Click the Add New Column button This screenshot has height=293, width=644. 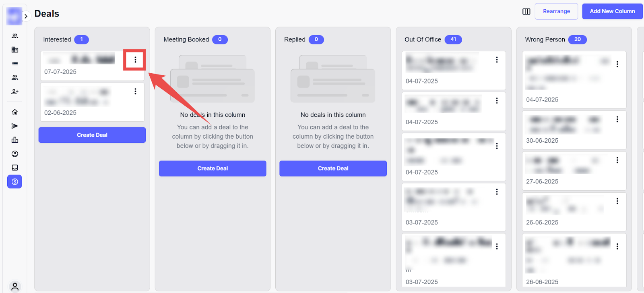(x=612, y=11)
